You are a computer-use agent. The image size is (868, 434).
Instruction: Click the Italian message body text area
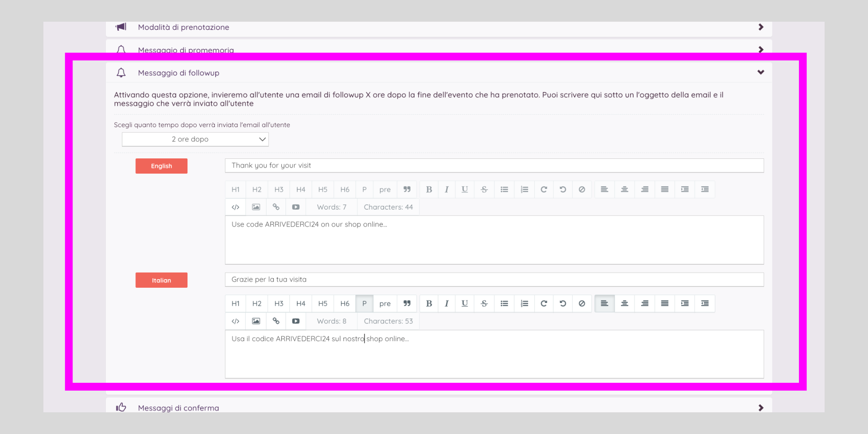coord(494,354)
